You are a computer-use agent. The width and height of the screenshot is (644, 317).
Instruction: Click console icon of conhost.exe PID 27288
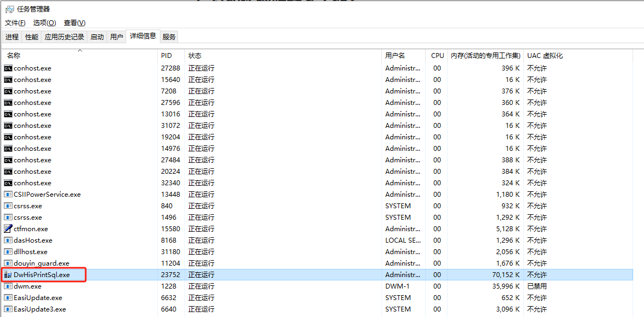[x=8, y=68]
